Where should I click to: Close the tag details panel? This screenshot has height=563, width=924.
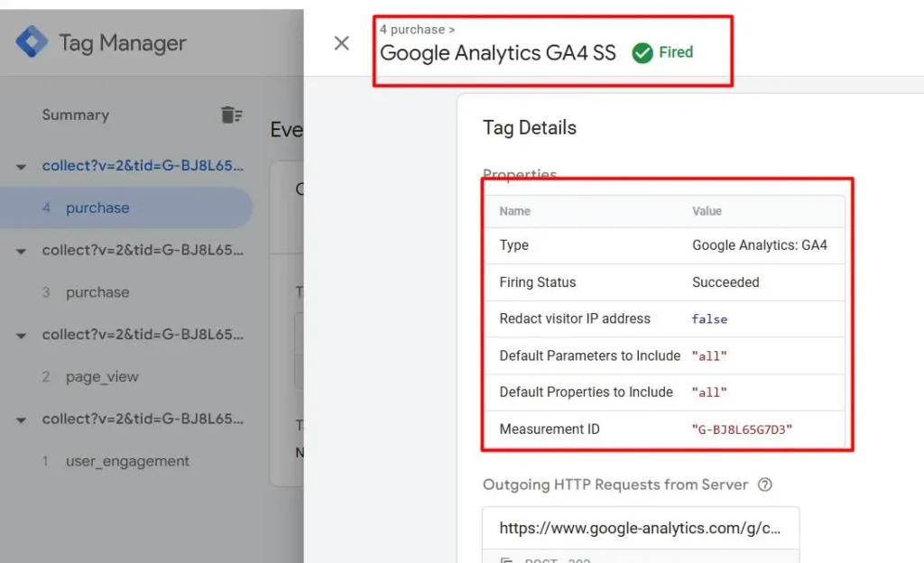341,43
